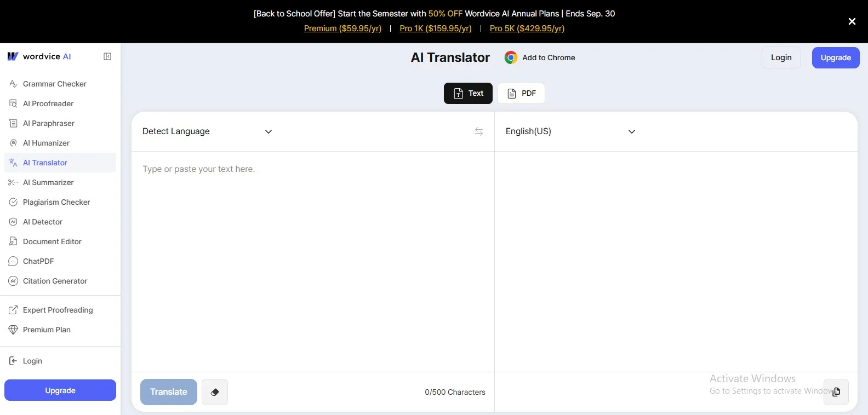Open the Pro 5K ($429.95/yr) offer link
This screenshot has height=415, width=868.
click(527, 28)
